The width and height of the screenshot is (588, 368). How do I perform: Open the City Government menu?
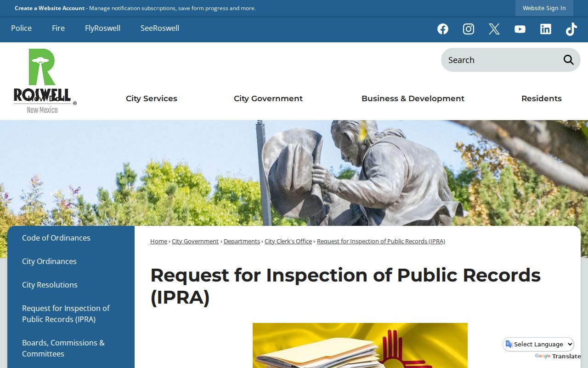pyautogui.click(x=268, y=98)
